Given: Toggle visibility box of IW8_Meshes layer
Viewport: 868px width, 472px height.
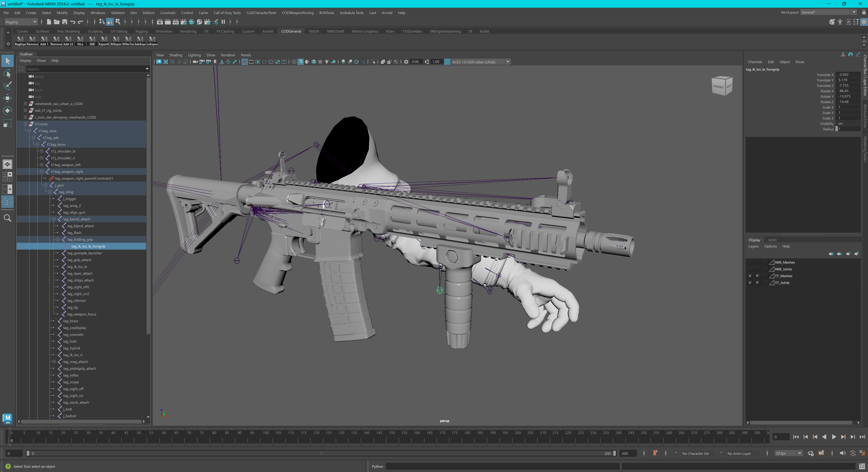Looking at the screenshot, I should (x=750, y=262).
